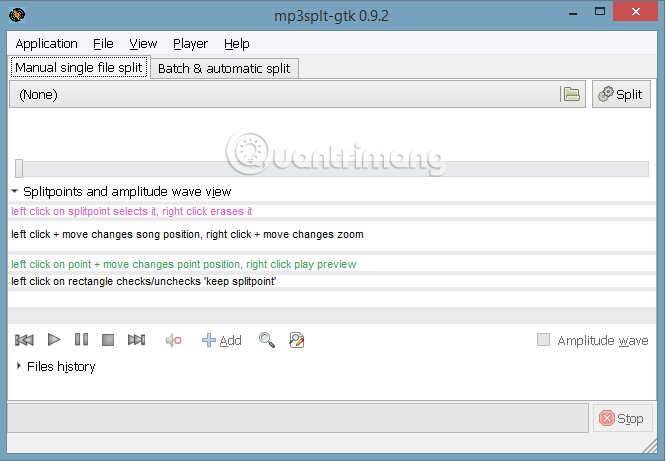The width and height of the screenshot is (666, 461).
Task: Click the (None) file chooser field
Action: point(297,94)
